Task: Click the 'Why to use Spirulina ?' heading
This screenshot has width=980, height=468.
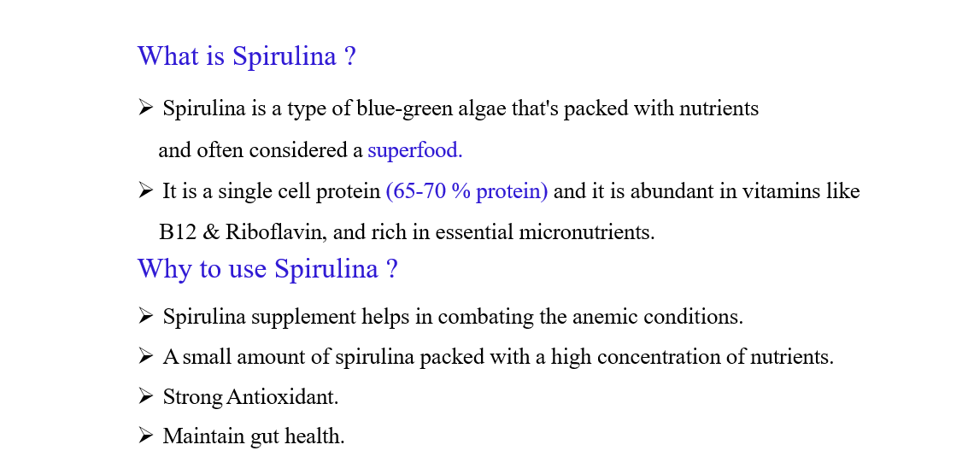Action: tap(267, 269)
